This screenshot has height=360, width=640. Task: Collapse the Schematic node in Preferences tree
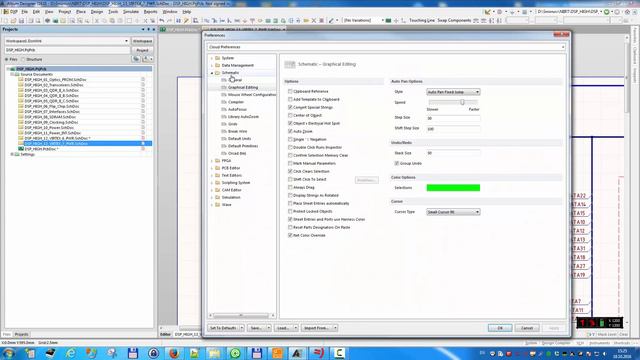point(212,73)
